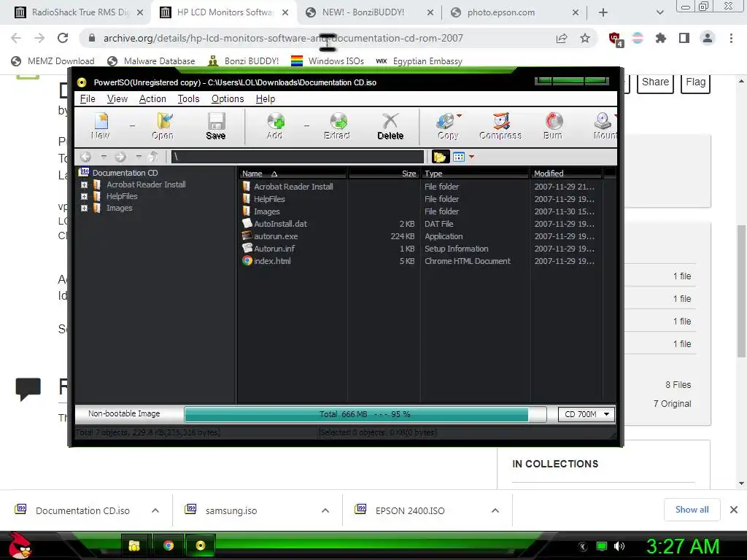Open the EPSON 2400.ISO download chevron
Viewport: 747px width, 560px height.
[495, 510]
